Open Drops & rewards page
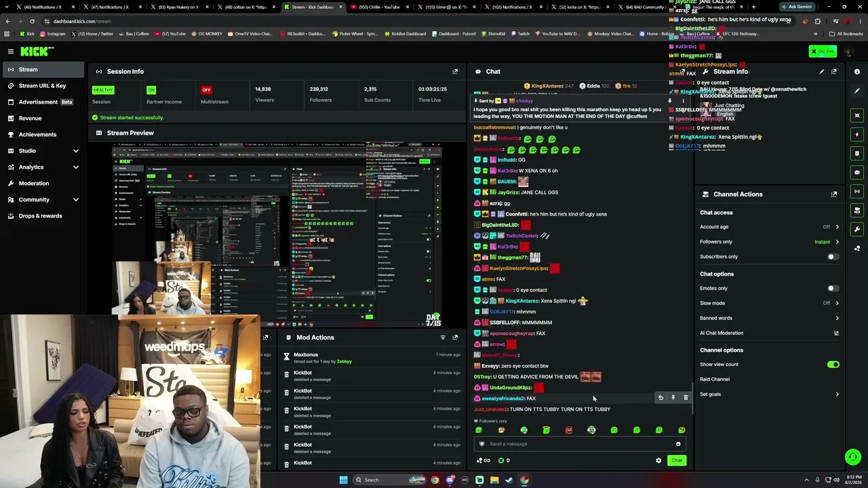868x488 pixels. click(x=43, y=216)
